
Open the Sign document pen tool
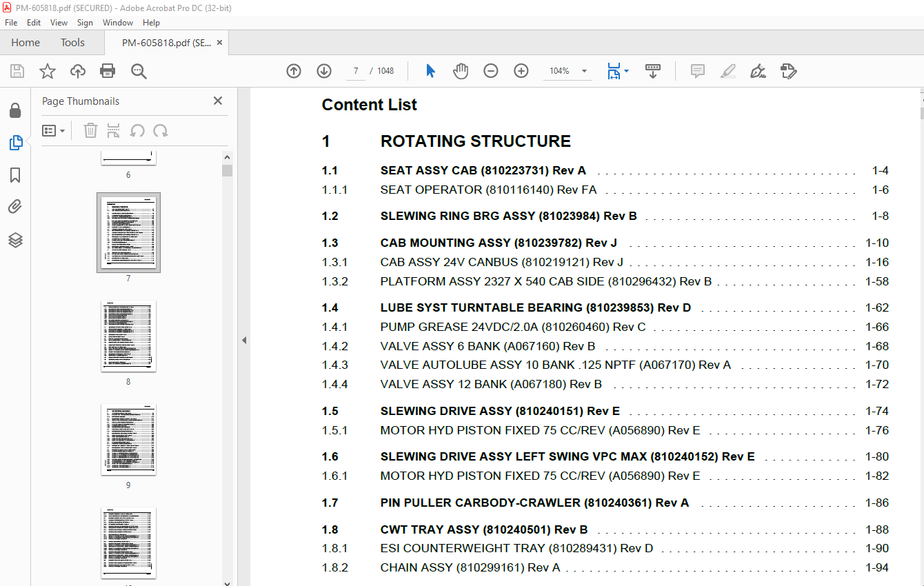pos(759,71)
